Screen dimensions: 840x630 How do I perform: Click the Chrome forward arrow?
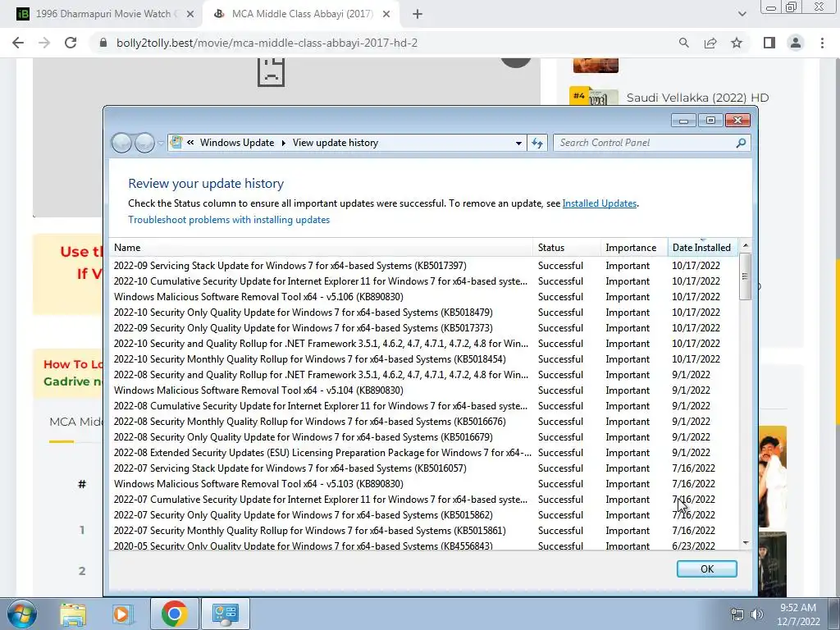(x=44, y=43)
